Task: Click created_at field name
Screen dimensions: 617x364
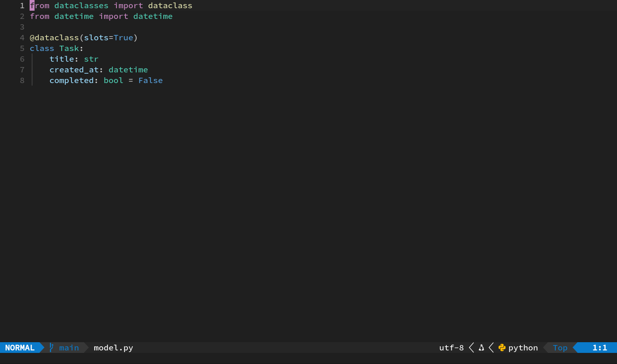Action: coord(74,70)
